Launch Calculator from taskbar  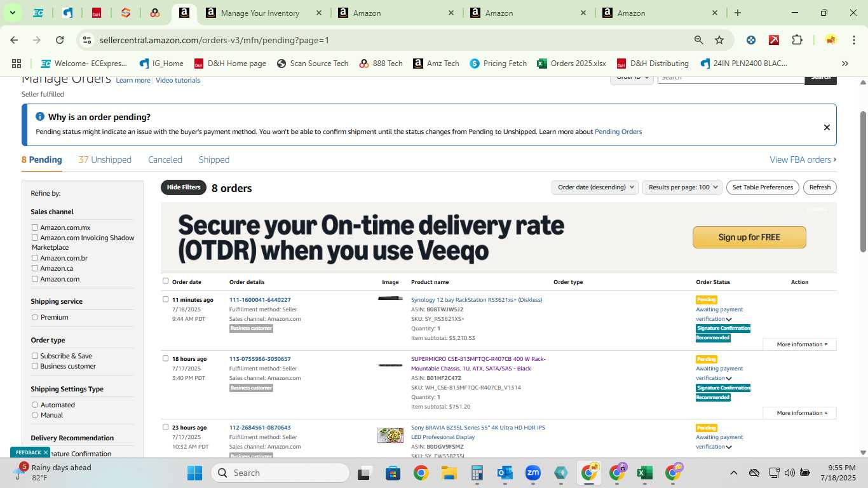pos(477,473)
